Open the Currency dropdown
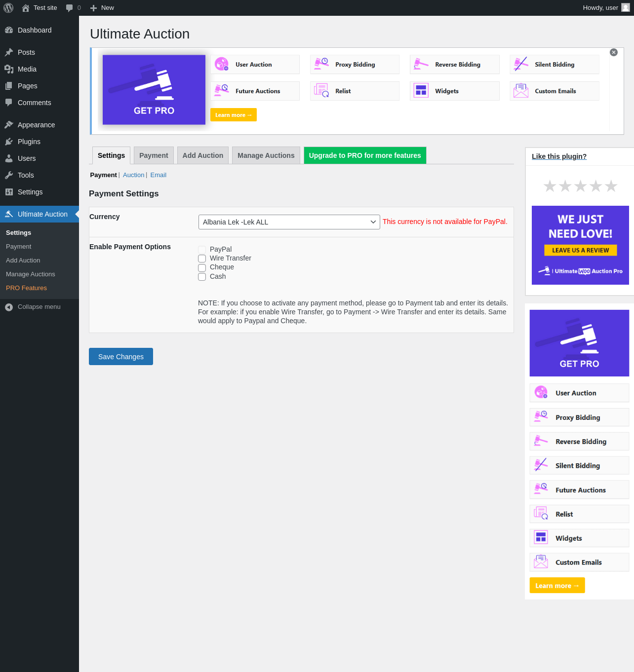 pos(289,222)
